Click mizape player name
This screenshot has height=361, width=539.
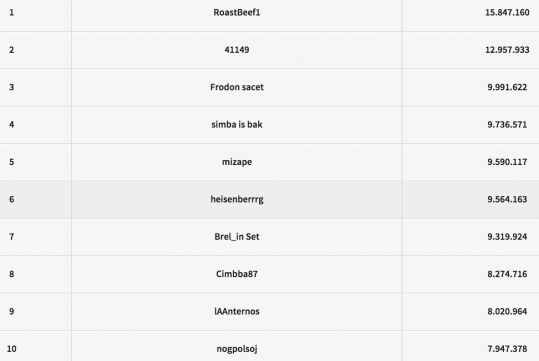pyautogui.click(x=236, y=162)
